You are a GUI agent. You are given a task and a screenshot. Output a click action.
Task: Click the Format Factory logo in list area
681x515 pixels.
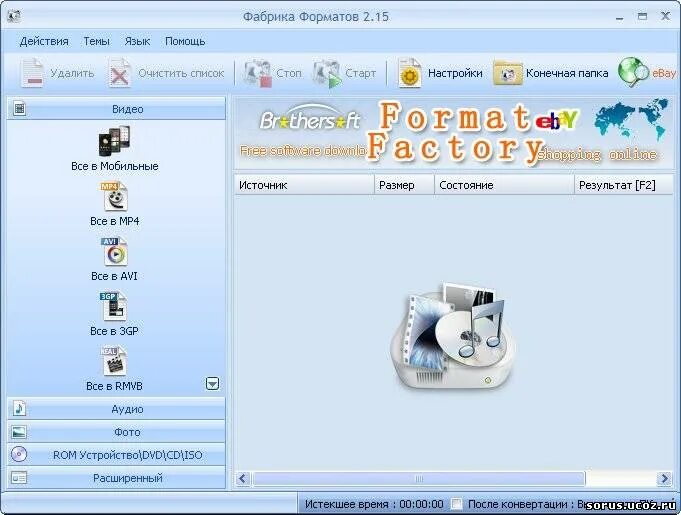tap(453, 336)
